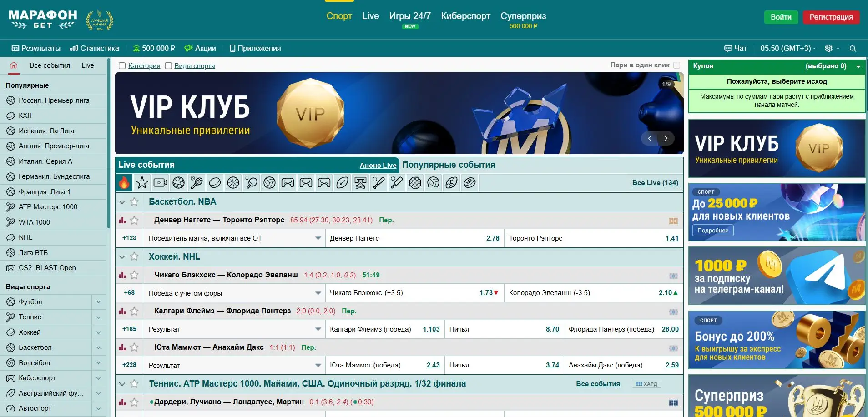Enable the Категории checkbox
Image resolution: width=868 pixels, height=417 pixels.
(122, 66)
